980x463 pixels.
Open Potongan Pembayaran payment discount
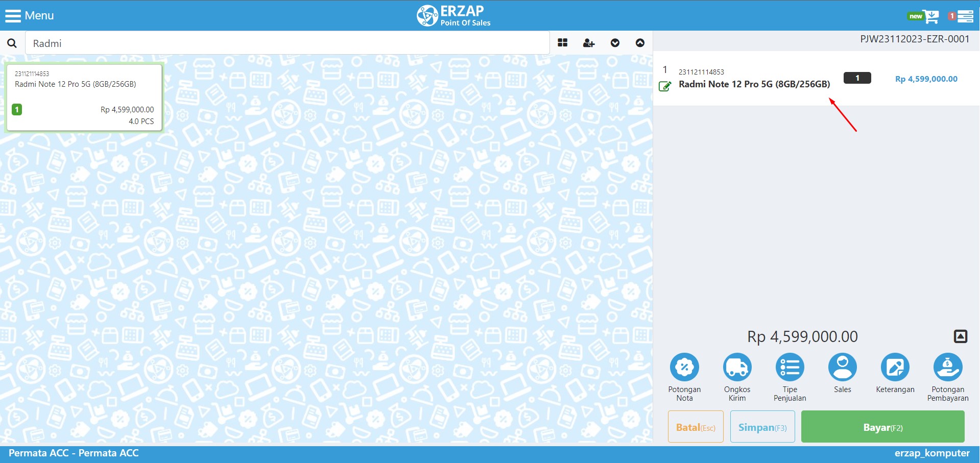948,377
